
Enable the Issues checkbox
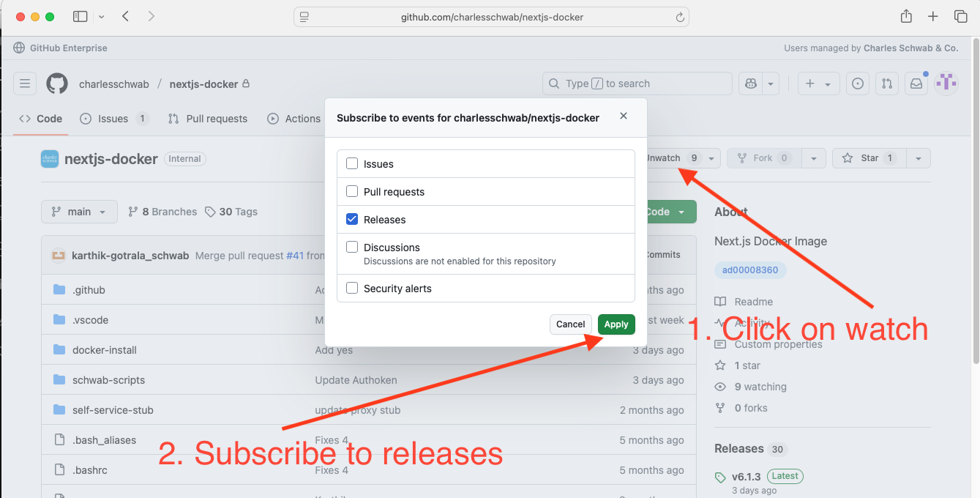[352, 164]
